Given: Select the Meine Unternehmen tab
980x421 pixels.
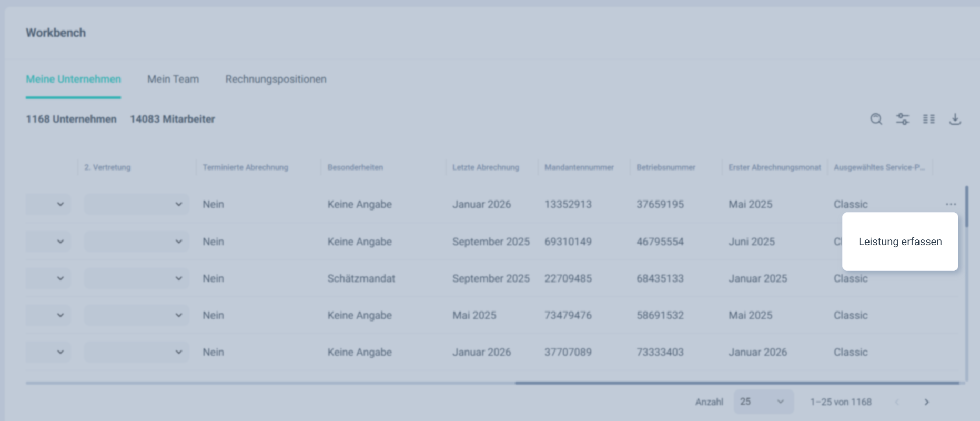Looking at the screenshot, I should pyautogui.click(x=73, y=79).
